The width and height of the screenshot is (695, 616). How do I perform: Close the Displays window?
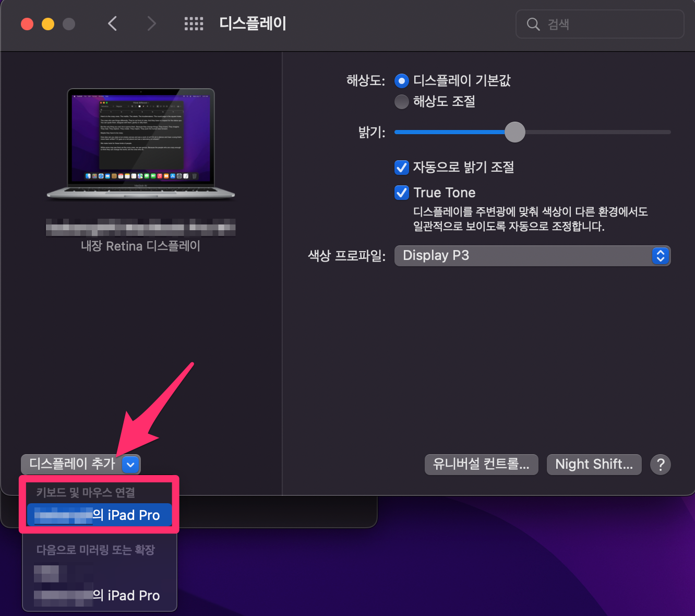[x=27, y=24]
